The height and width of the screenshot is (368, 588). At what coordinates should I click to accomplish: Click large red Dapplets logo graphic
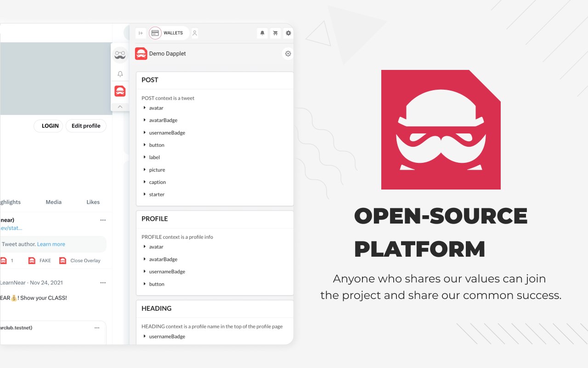coord(441,130)
